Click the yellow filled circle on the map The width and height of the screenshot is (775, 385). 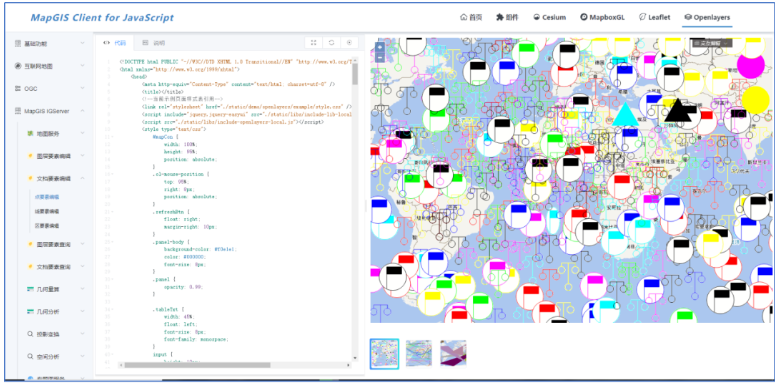click(756, 100)
